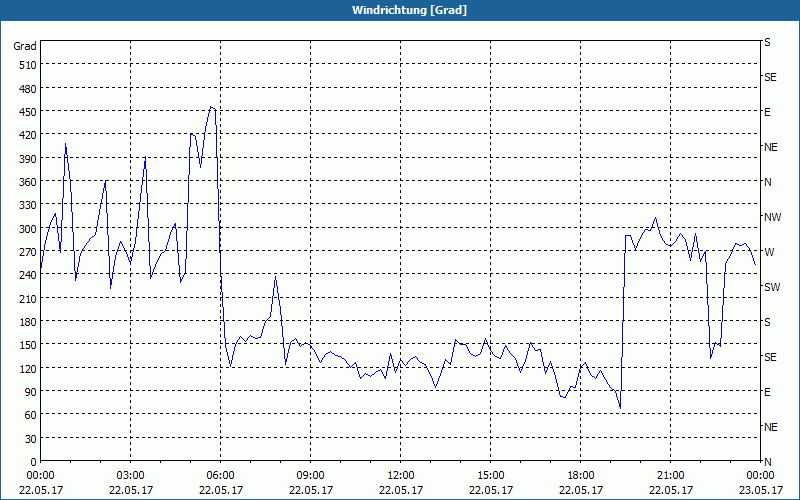Image resolution: width=800 pixels, height=500 pixels.
Task: Click the 120 y-axis value
Action: pyautogui.click(x=28, y=368)
